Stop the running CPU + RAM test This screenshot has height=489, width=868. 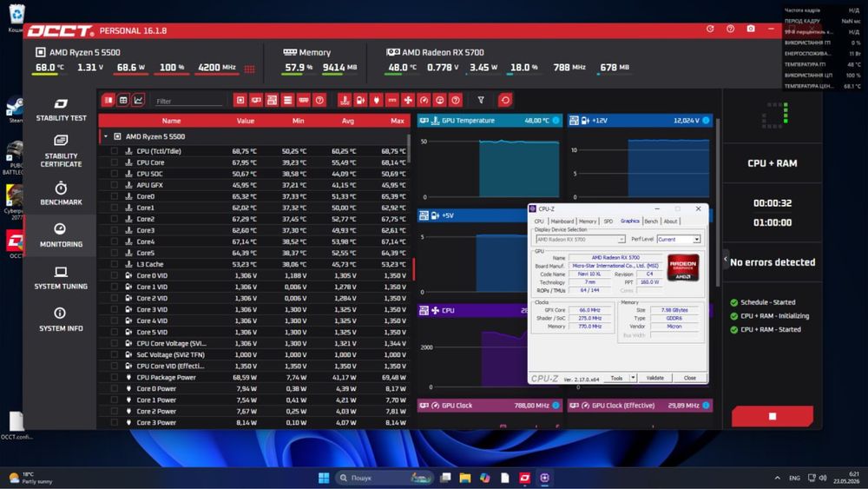773,416
